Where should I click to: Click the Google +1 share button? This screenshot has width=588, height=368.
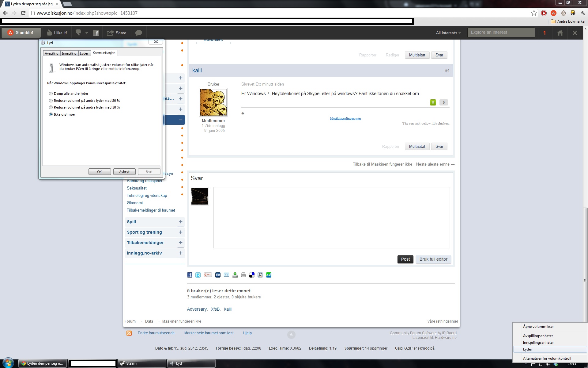pyautogui.click(x=208, y=275)
